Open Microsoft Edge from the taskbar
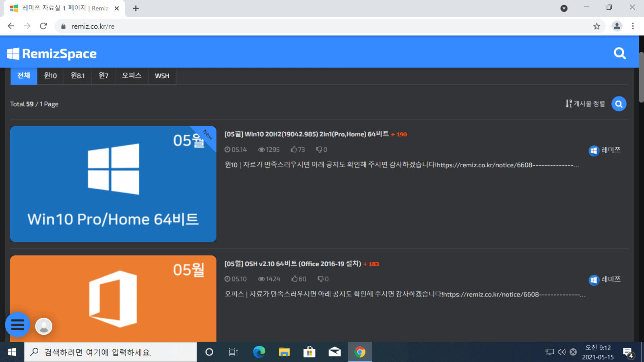Screen dimensions: 644x362 pos(259,352)
